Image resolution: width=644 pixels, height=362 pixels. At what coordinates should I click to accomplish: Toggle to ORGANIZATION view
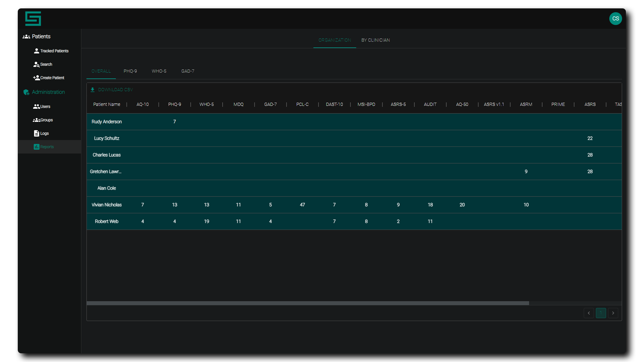click(334, 40)
